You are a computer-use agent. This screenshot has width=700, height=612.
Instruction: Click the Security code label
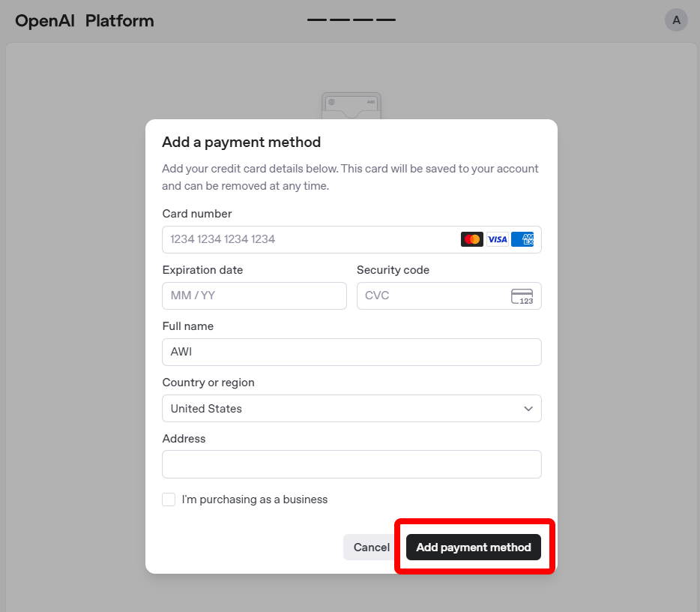click(x=393, y=270)
